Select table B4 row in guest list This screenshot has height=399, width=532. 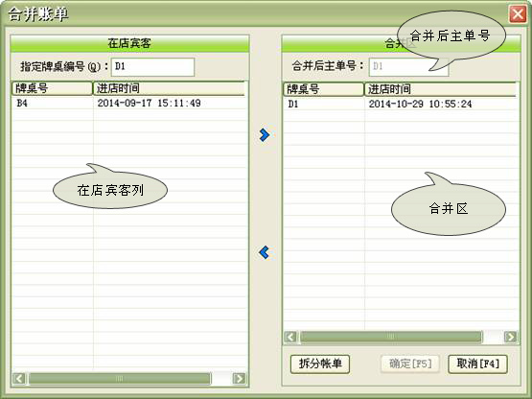[x=129, y=103]
